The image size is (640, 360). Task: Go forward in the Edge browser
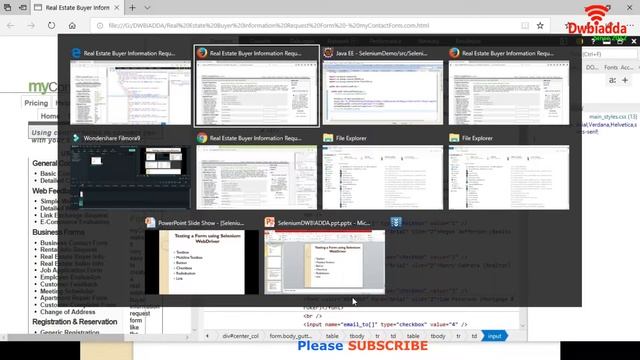[x=31, y=25]
